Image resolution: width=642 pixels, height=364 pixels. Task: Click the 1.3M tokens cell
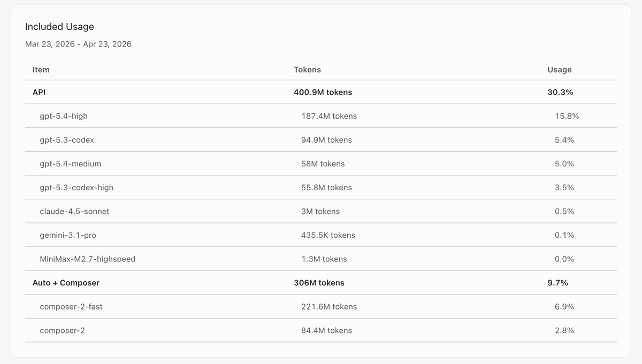click(324, 259)
